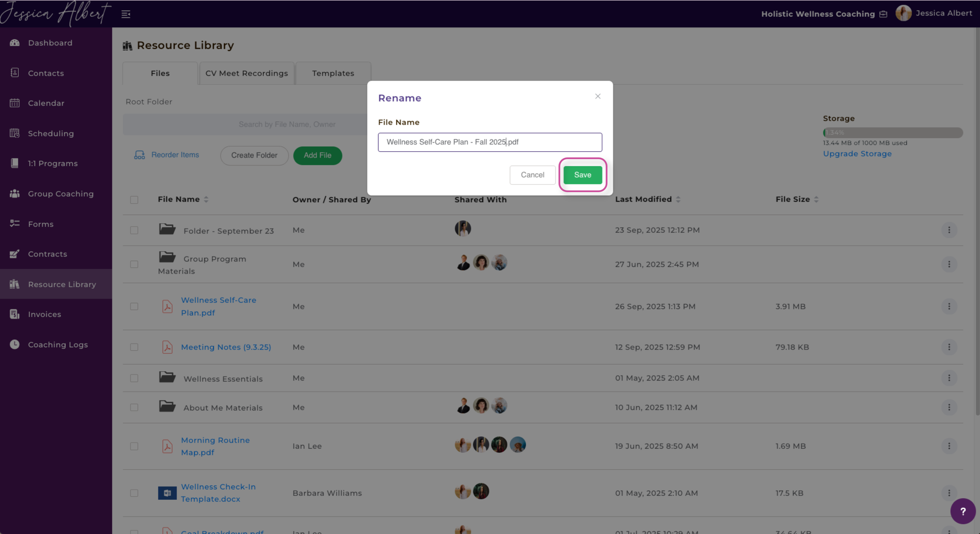Switch to the CV Meet Recordings tab
This screenshot has width=980, height=534.
tap(247, 73)
